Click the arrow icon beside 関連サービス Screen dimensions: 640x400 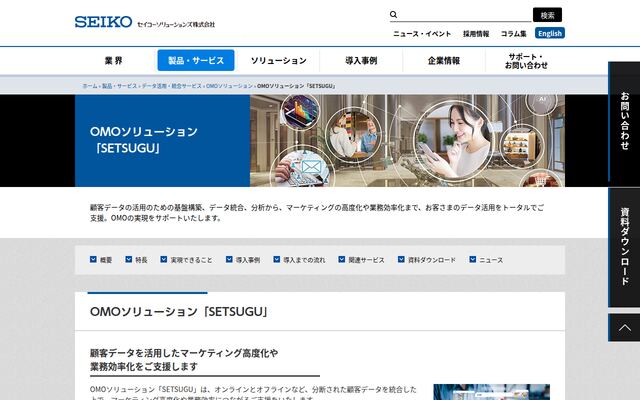tap(342, 259)
